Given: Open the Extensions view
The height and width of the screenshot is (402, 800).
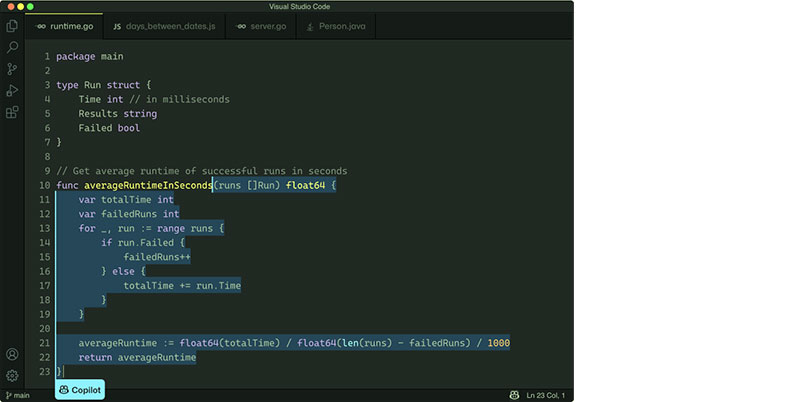Looking at the screenshot, I should pos(12,112).
